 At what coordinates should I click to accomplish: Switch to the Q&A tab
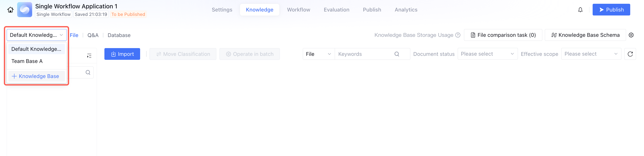pos(93,35)
